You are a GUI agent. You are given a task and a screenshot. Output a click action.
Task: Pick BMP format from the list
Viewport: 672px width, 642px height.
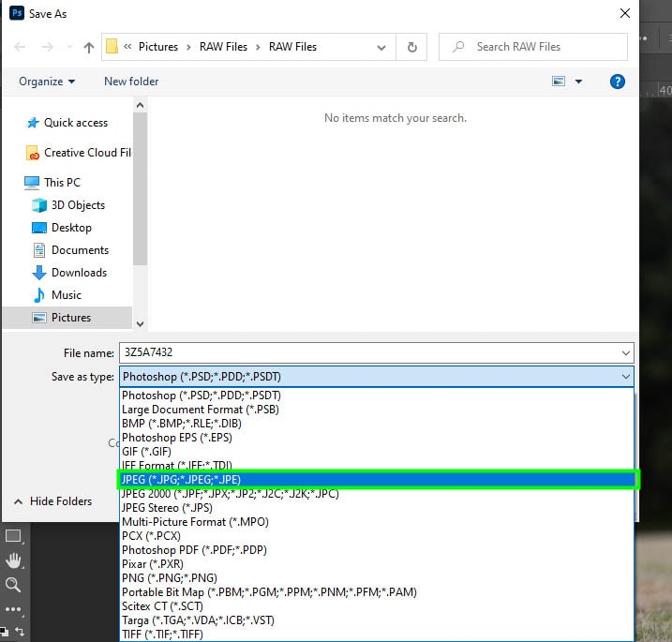coord(377,424)
